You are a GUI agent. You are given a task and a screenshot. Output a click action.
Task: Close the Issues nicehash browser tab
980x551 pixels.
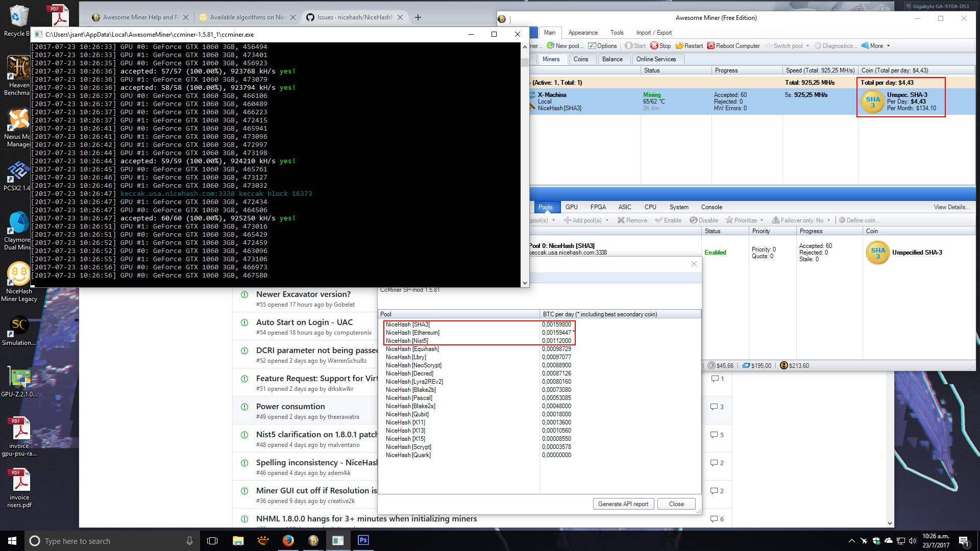click(400, 17)
